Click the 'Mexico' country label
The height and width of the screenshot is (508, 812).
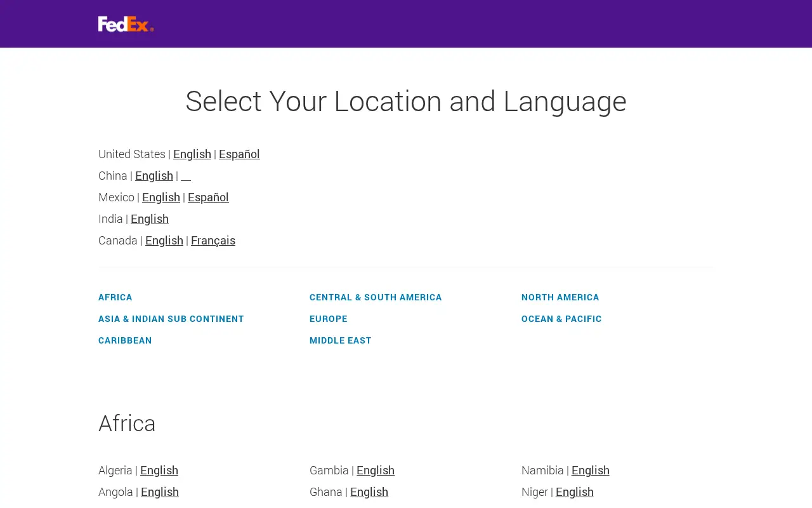click(116, 197)
